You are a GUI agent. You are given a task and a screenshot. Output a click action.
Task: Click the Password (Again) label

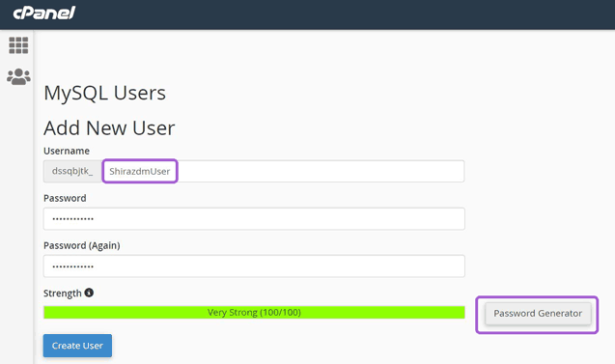[81, 245]
